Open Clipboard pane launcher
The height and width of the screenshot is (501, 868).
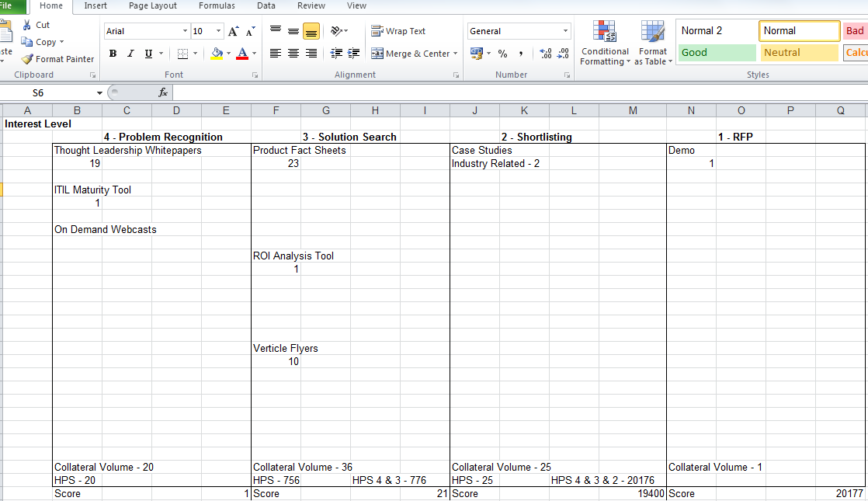click(x=92, y=75)
